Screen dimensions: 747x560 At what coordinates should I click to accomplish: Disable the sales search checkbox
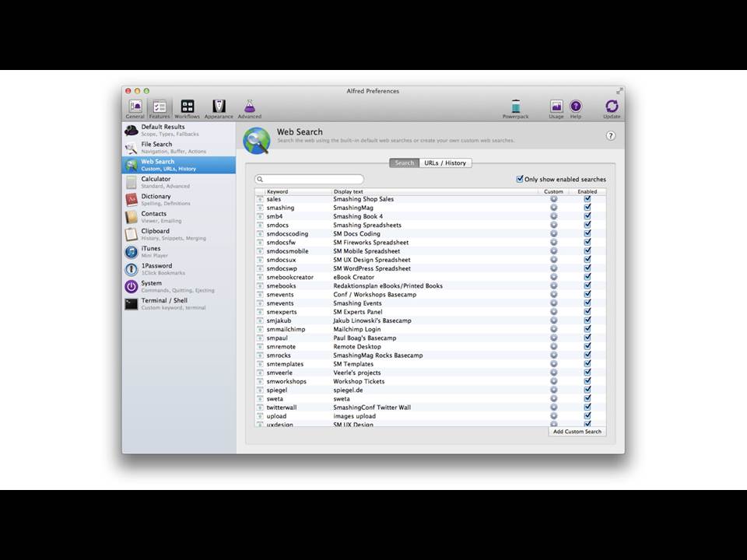(587, 199)
